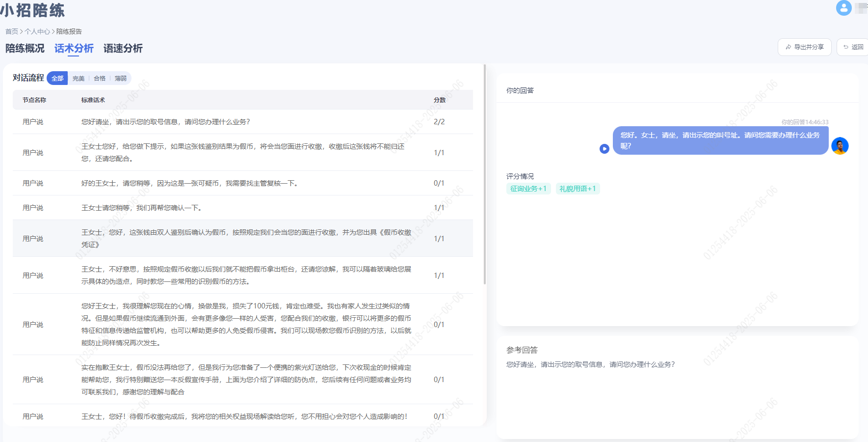Click the speaker avatar beside the chat bubble
This screenshot has width=868, height=442.
[x=840, y=146]
